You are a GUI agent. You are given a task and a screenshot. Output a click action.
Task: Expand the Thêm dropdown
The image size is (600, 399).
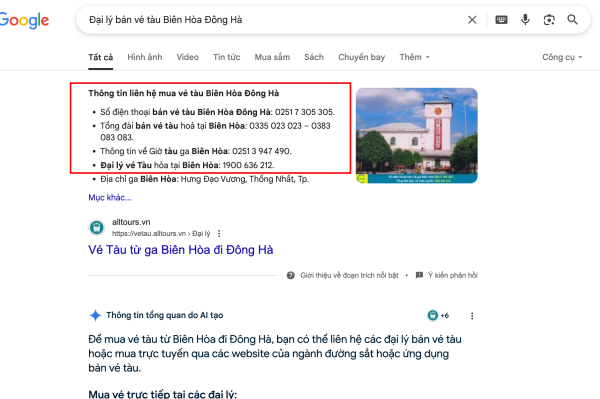pos(414,57)
